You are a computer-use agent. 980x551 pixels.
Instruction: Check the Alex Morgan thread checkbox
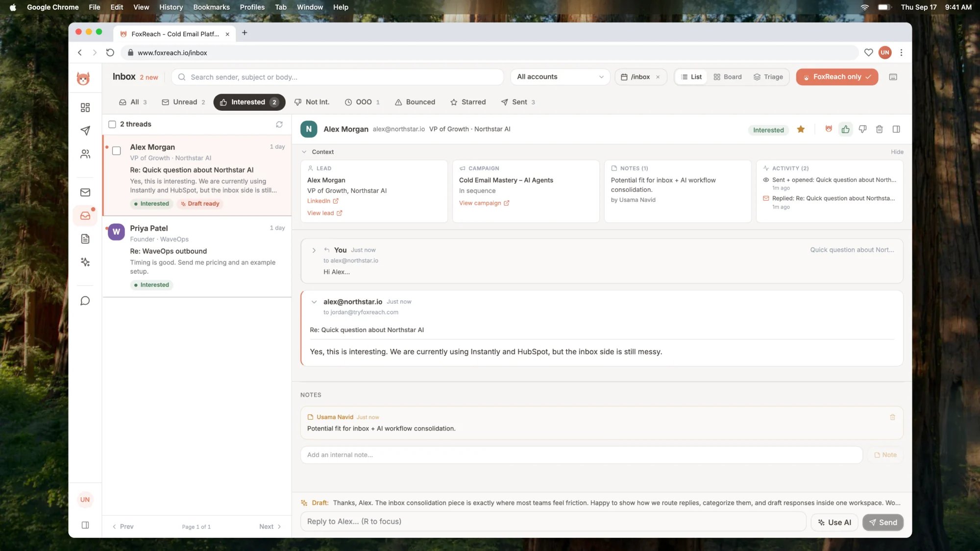click(x=117, y=151)
